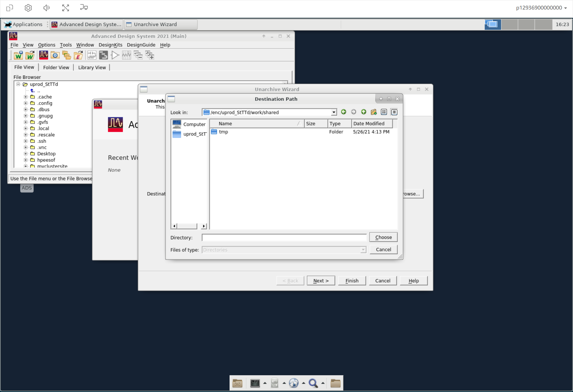
Task: Click Next in the Unarchive Wizard
Action: (x=321, y=281)
